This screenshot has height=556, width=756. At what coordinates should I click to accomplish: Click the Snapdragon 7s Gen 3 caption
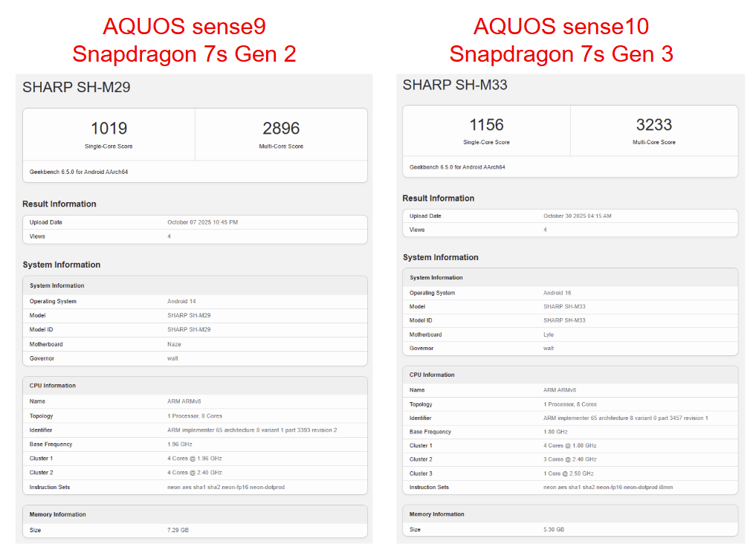click(x=561, y=54)
